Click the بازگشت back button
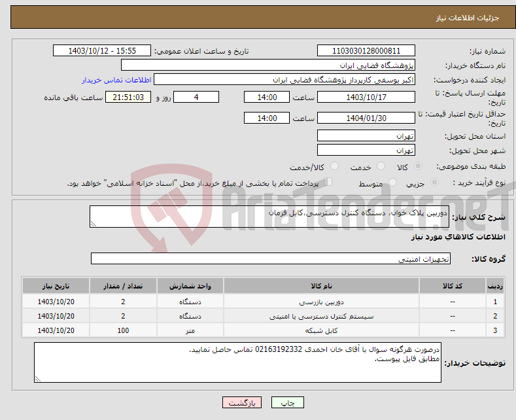516x420 pixels. pyautogui.click(x=242, y=402)
